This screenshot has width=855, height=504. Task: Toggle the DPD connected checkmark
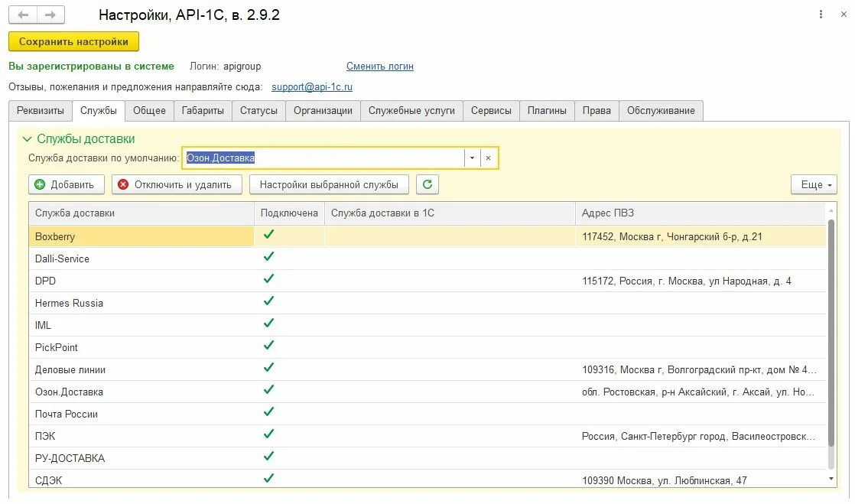pyautogui.click(x=269, y=278)
